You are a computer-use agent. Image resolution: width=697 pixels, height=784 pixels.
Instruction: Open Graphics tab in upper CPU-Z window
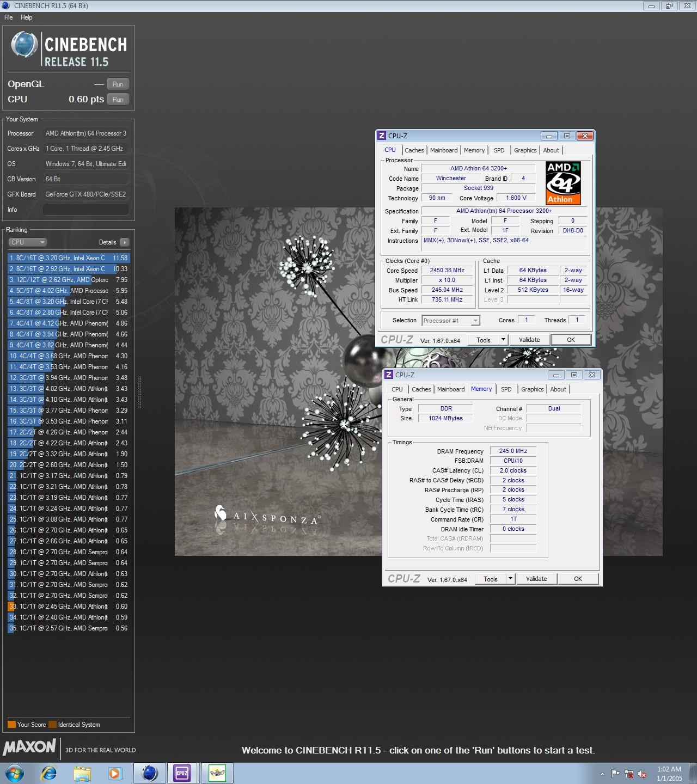[525, 150]
